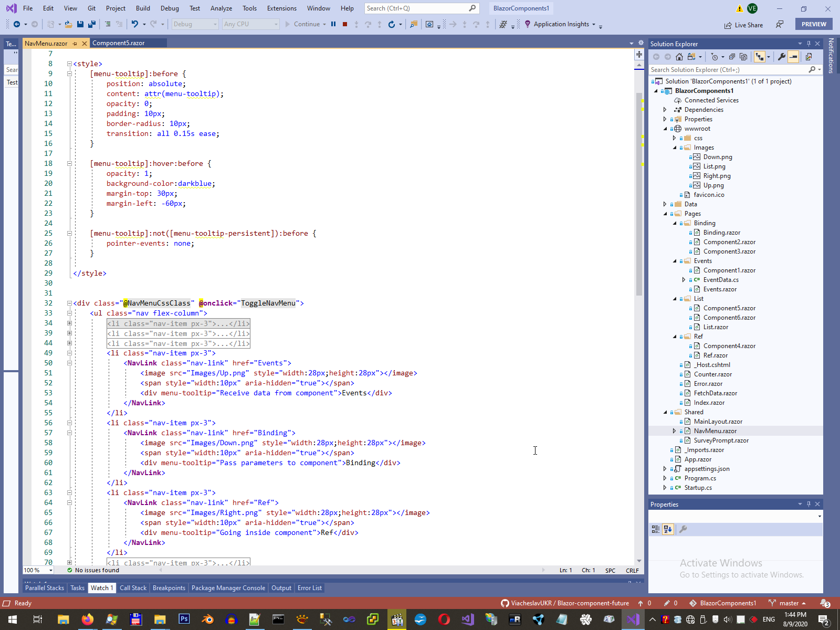Screen dimensions: 840x630
Task: Stop debugging with the red square
Action: [345, 24]
